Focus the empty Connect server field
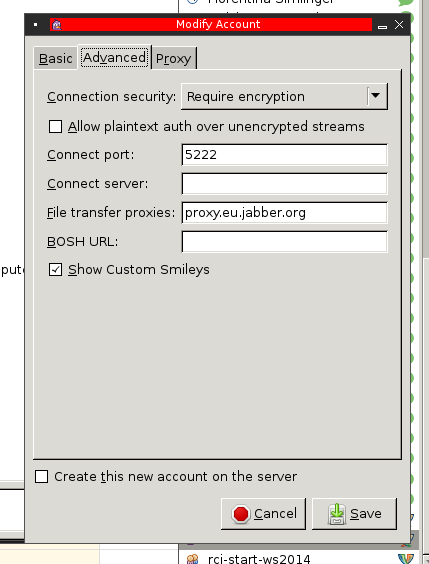The image size is (429, 564). (284, 184)
